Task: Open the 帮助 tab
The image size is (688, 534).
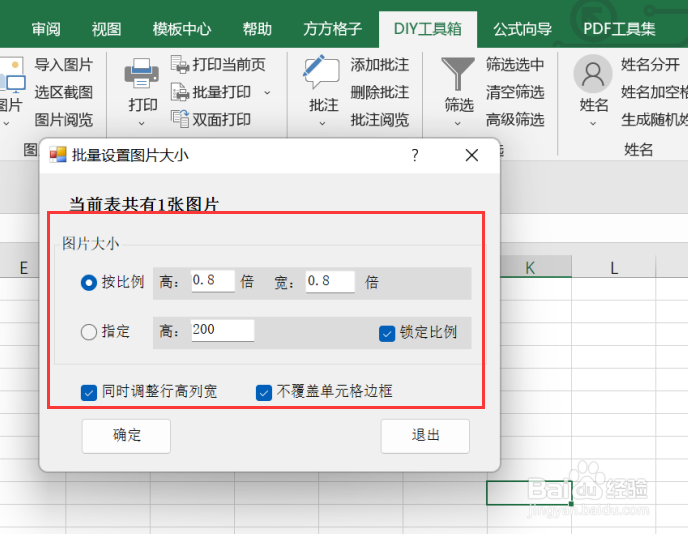Action: (257, 29)
